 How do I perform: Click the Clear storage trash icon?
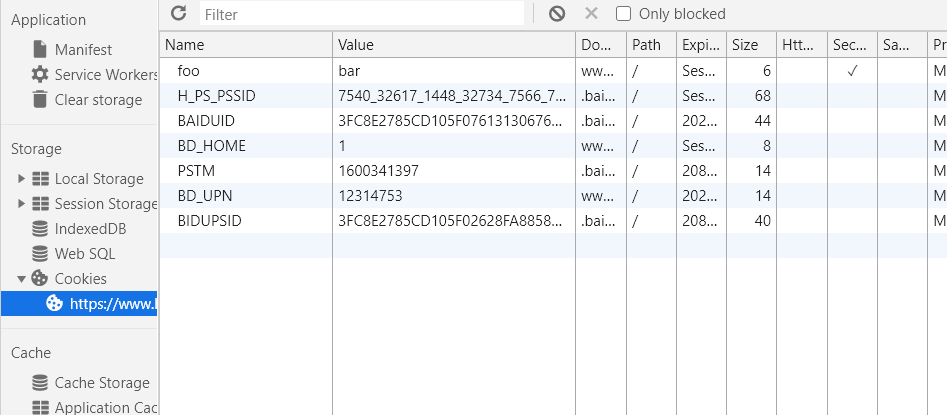[x=40, y=99]
